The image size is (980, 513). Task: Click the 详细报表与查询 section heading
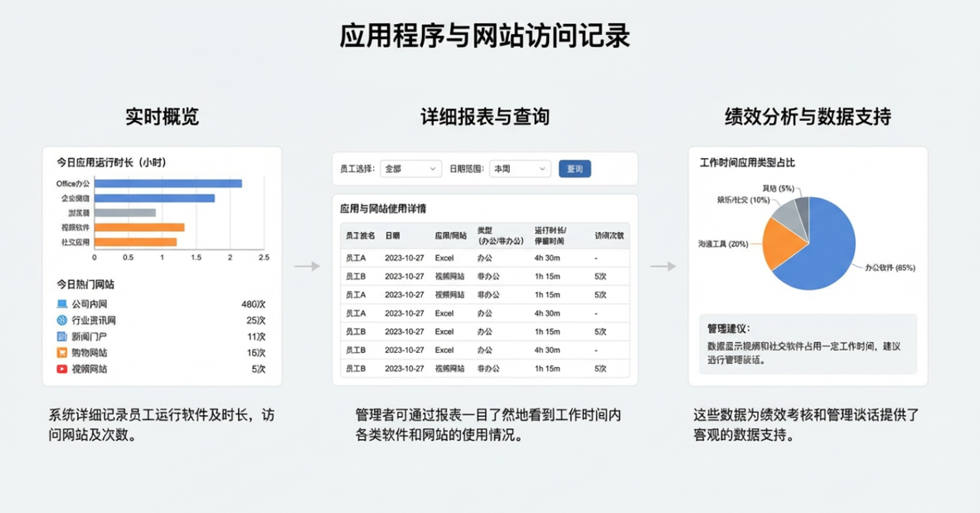pyautogui.click(x=485, y=116)
